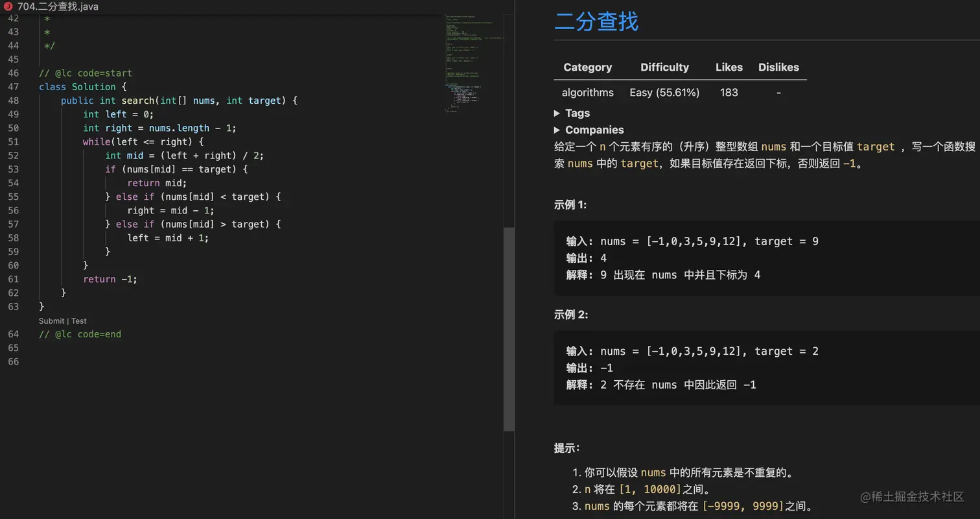The image size is (980, 519).
Task: Click the Solution class name
Action: point(93,87)
